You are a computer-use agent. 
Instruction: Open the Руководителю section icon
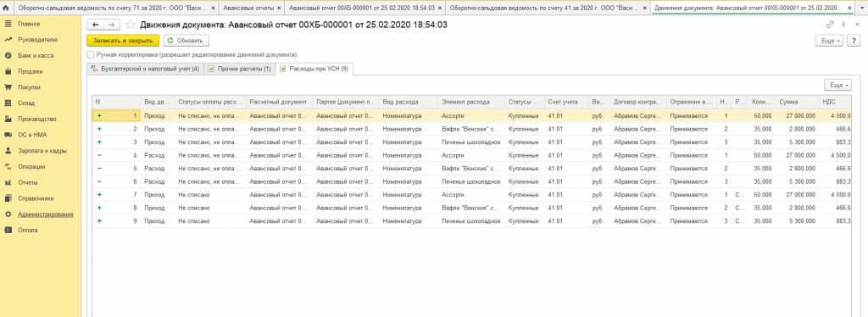pos(8,40)
